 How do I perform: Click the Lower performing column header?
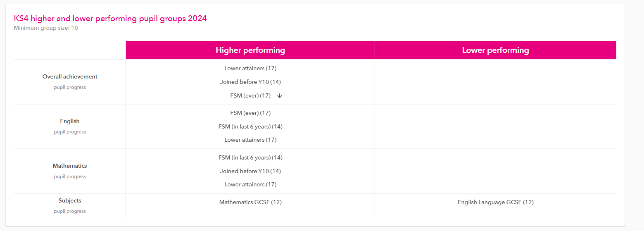pos(495,50)
